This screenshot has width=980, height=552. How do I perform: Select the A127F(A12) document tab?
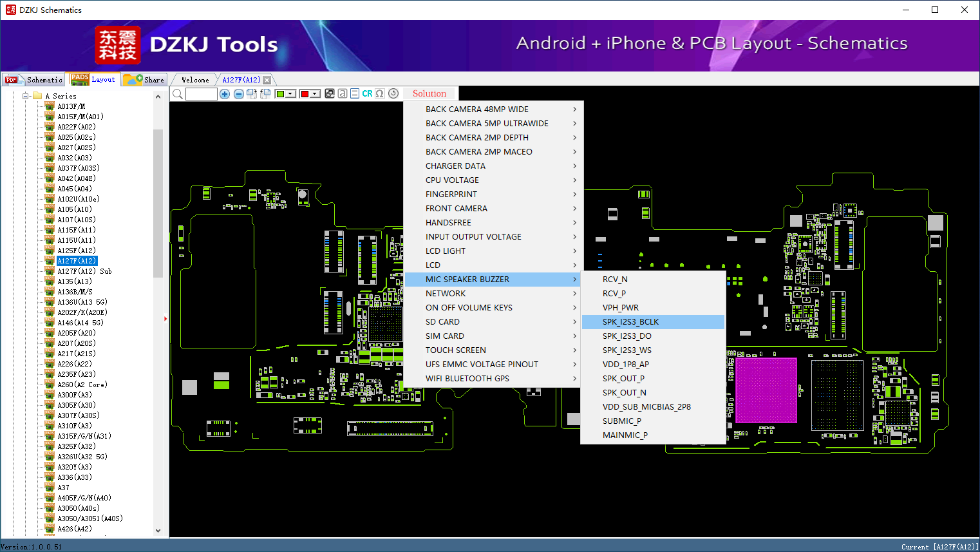[241, 80]
